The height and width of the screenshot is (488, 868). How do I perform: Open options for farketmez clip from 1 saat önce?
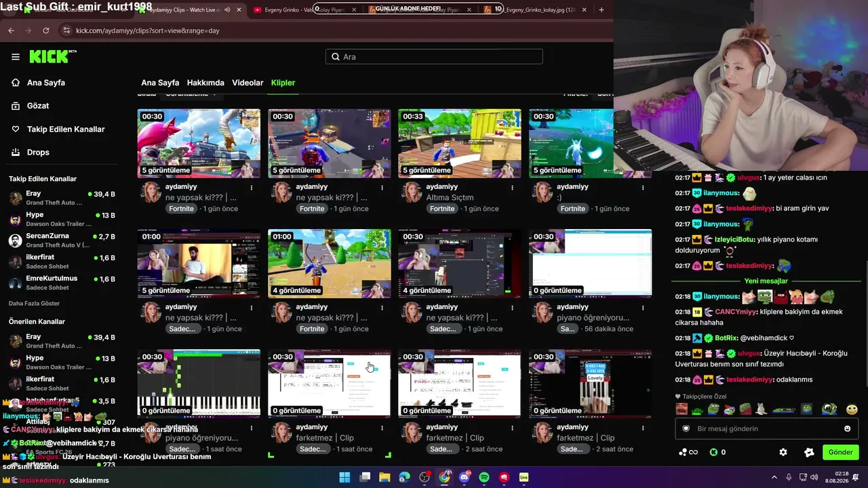[x=382, y=428]
